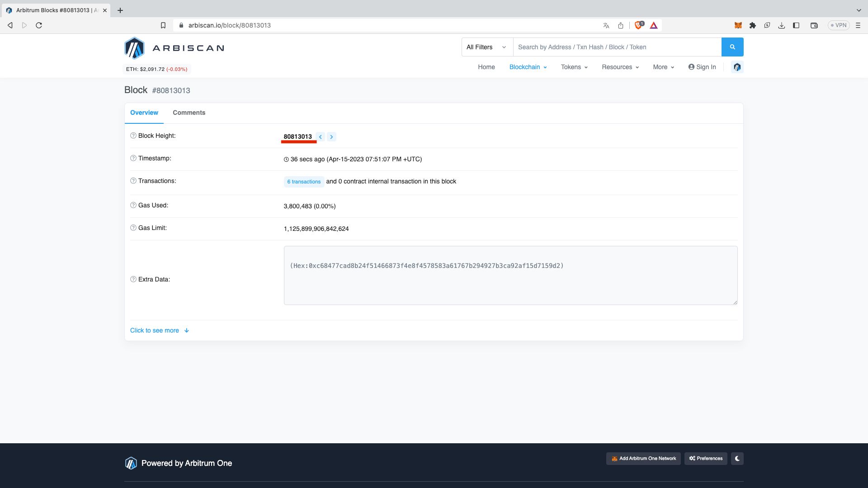Toggle dark mode moon icon in footer

[x=737, y=459]
